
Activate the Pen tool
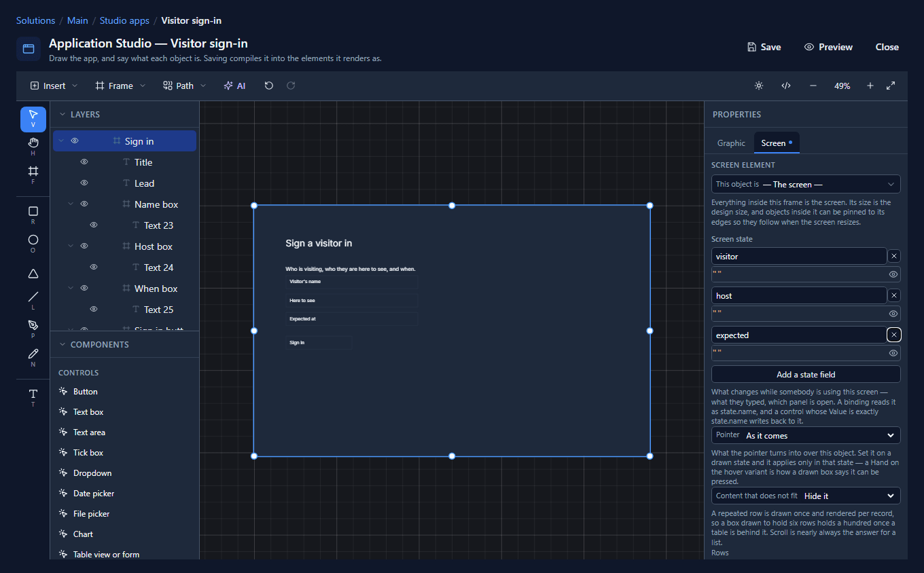[33, 330]
